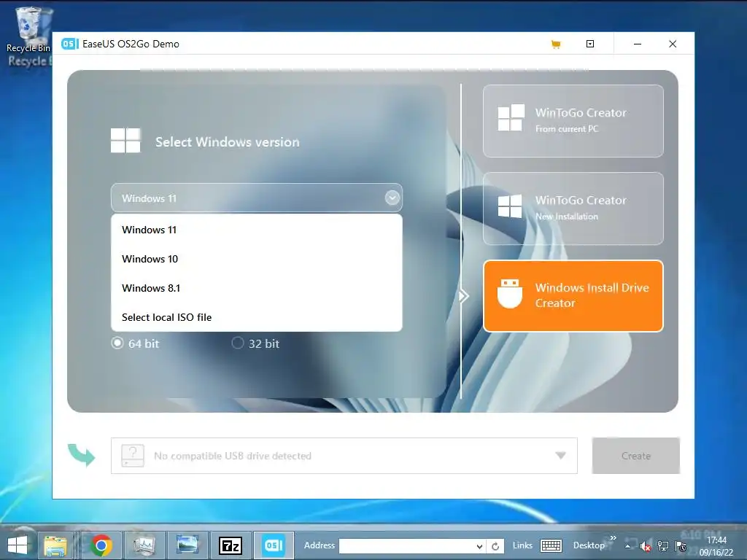
Task: Click the green curved arrow icon
Action: click(82, 455)
